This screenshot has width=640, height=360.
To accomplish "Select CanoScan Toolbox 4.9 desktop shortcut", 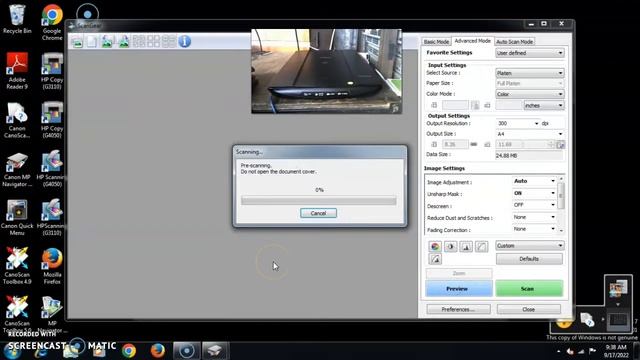I will pyautogui.click(x=17, y=266).
